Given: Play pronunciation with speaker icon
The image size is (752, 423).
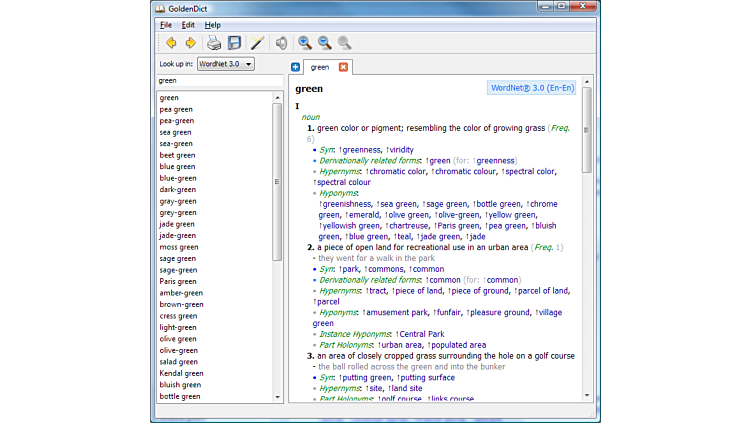Looking at the screenshot, I should click(x=282, y=43).
